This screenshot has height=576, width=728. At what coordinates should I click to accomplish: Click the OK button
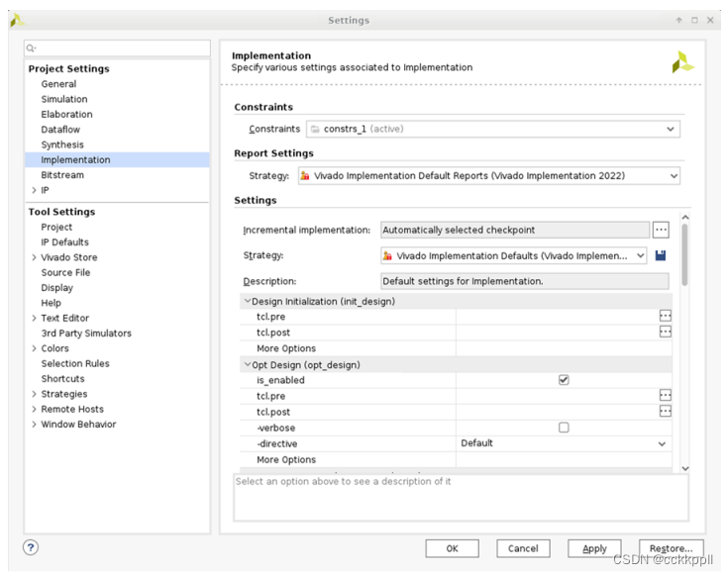[x=453, y=548]
